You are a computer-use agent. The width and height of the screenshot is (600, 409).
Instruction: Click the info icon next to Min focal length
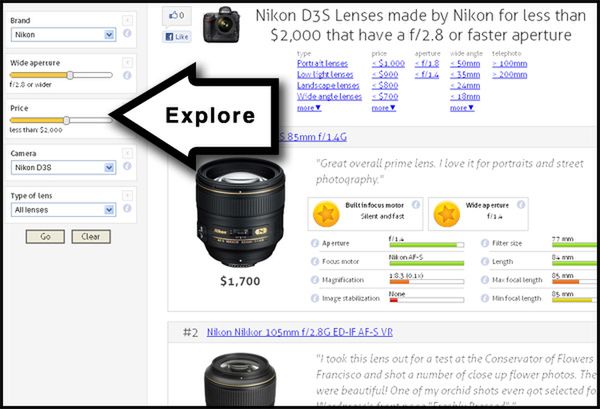tap(485, 298)
